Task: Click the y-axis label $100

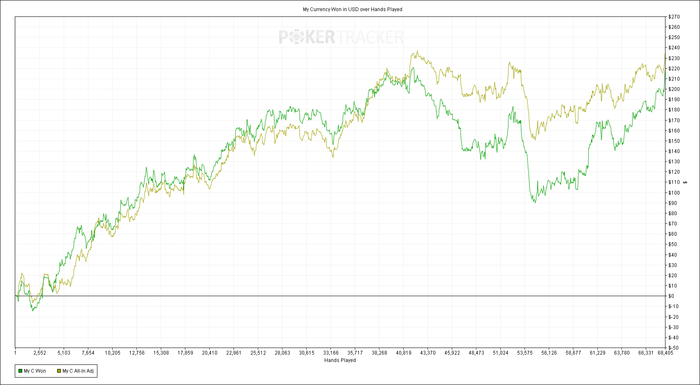Action: click(674, 193)
